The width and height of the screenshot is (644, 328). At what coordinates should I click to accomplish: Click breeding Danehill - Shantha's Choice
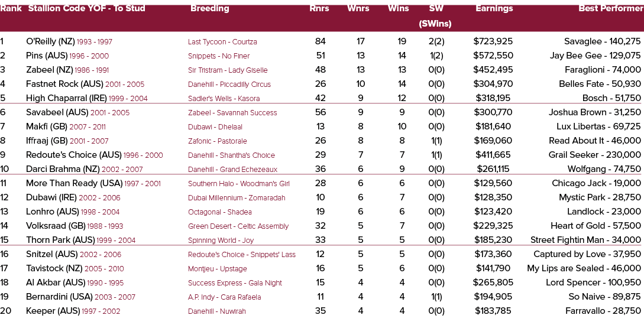(x=232, y=155)
